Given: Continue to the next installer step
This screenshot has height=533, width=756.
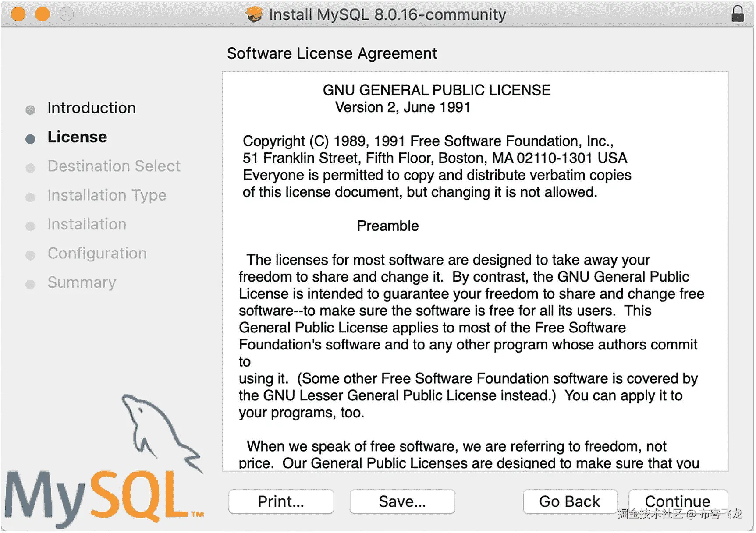Looking at the screenshot, I should 678,501.
